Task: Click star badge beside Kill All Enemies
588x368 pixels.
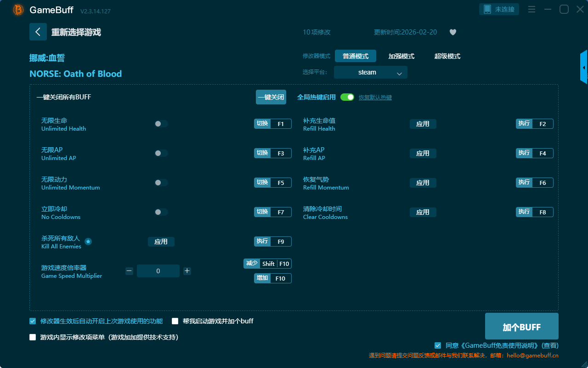Action: [88, 241]
